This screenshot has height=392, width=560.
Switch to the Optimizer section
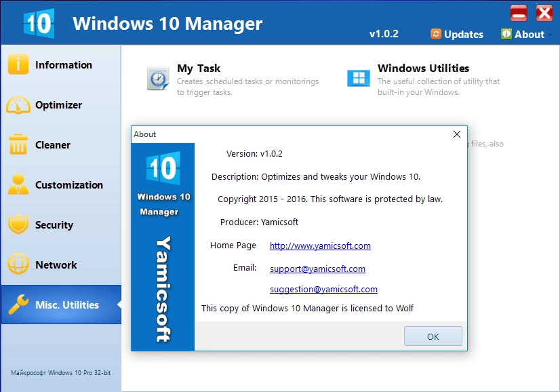click(x=58, y=105)
